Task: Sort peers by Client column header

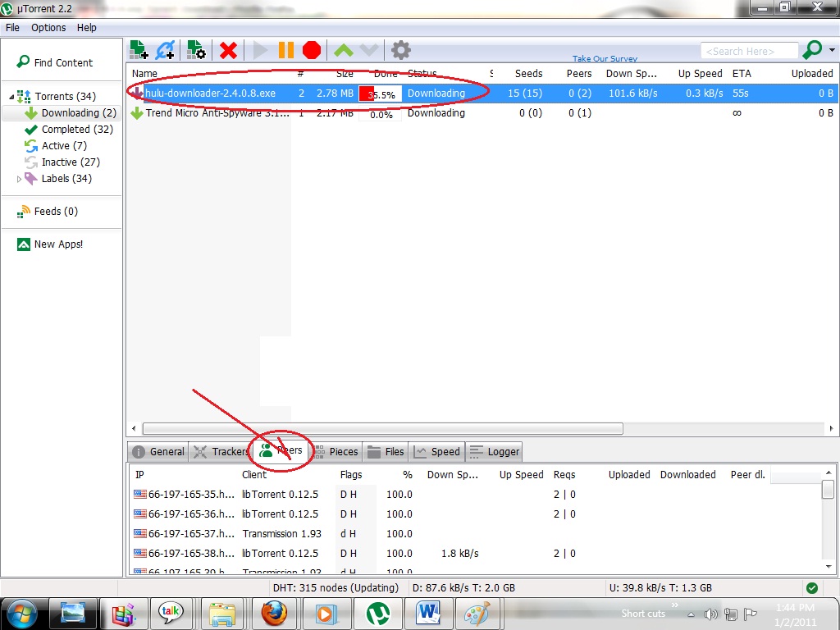Action: [x=254, y=475]
